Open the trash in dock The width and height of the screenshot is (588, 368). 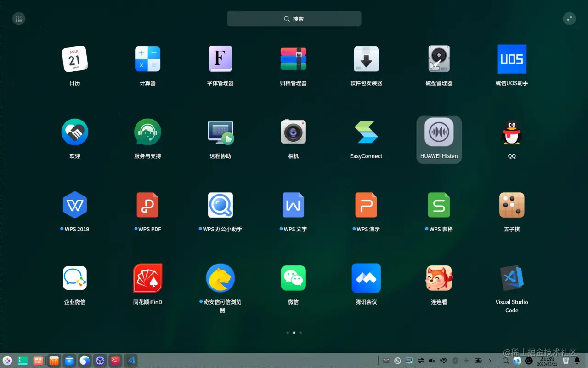pyautogui.click(x=565, y=361)
